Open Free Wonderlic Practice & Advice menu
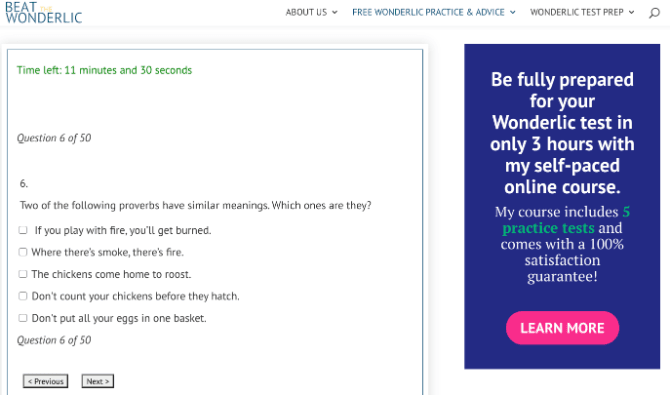 [x=428, y=12]
